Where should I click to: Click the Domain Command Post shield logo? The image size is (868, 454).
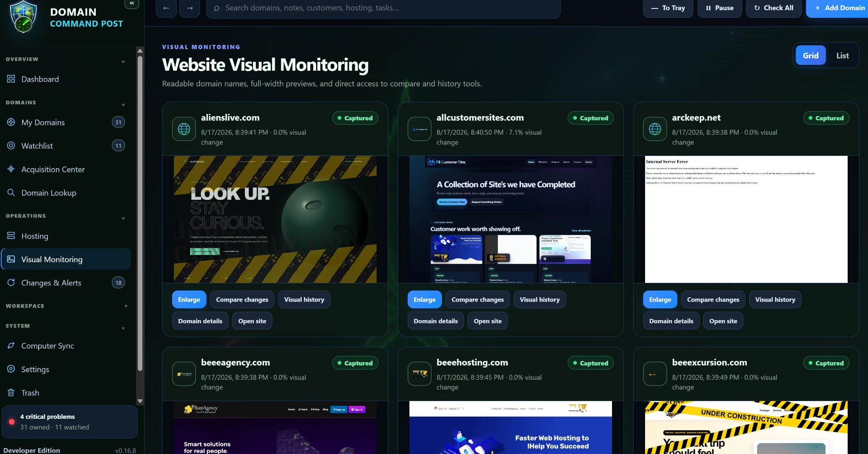(23, 17)
